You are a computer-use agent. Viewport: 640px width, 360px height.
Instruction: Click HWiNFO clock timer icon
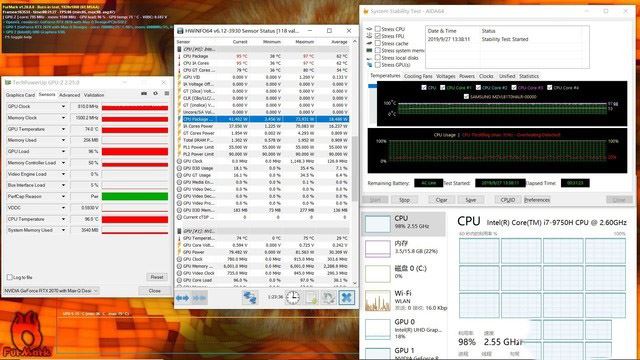click(292, 298)
